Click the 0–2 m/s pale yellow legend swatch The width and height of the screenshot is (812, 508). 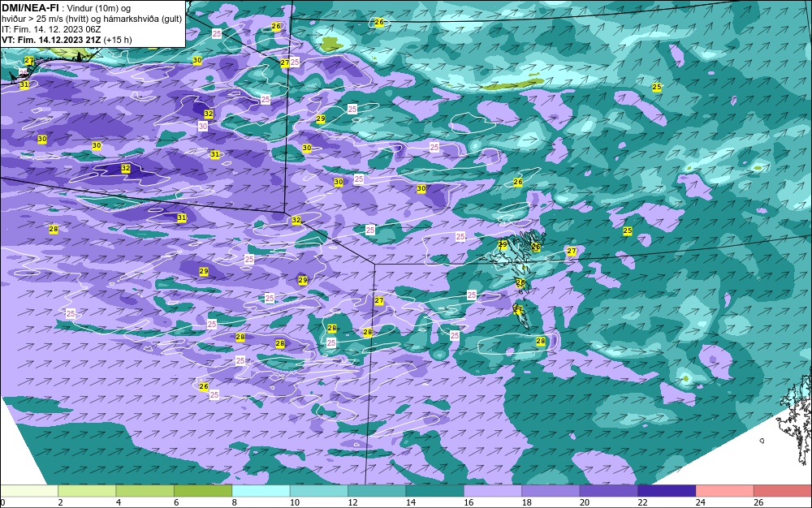click(29, 491)
